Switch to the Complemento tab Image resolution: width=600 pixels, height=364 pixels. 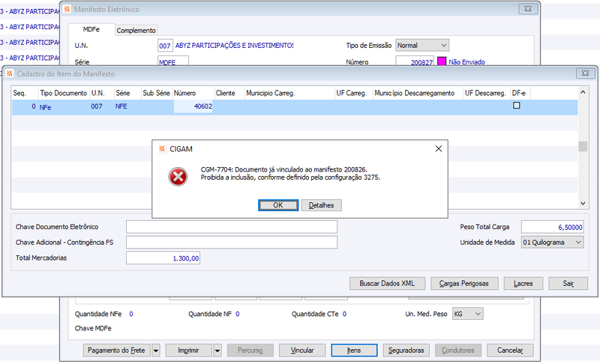[x=136, y=30]
